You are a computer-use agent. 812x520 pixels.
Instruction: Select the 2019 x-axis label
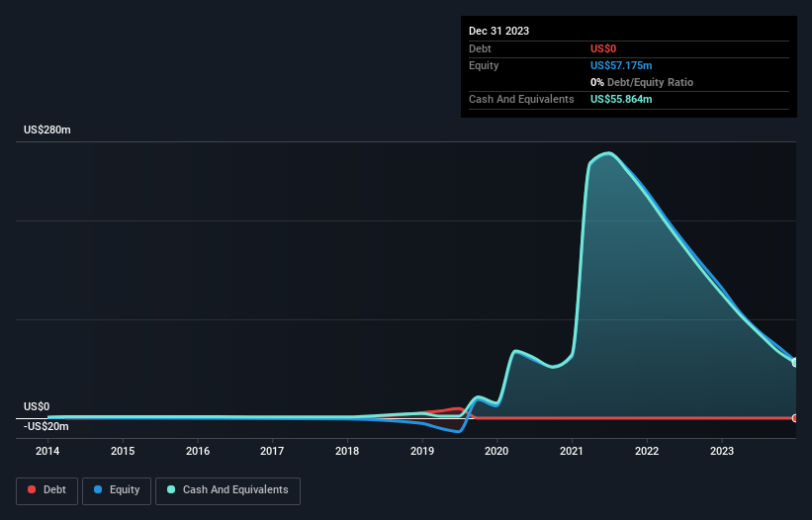click(422, 451)
